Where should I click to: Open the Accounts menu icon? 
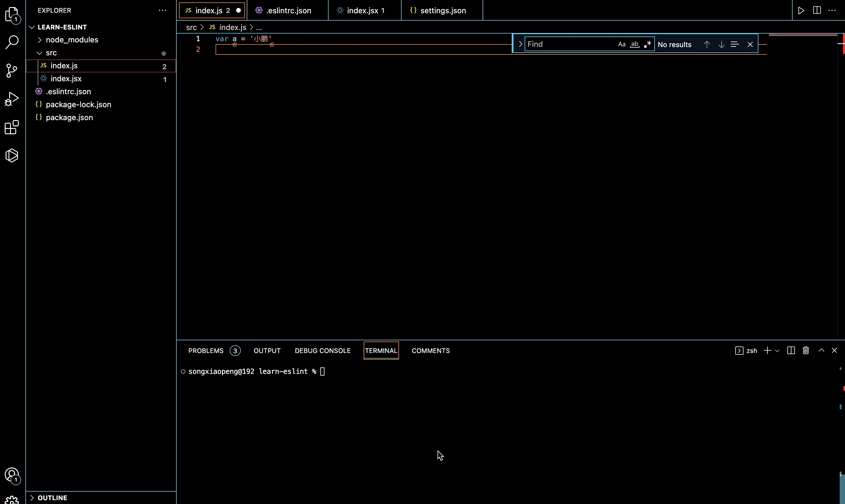[x=12, y=475]
